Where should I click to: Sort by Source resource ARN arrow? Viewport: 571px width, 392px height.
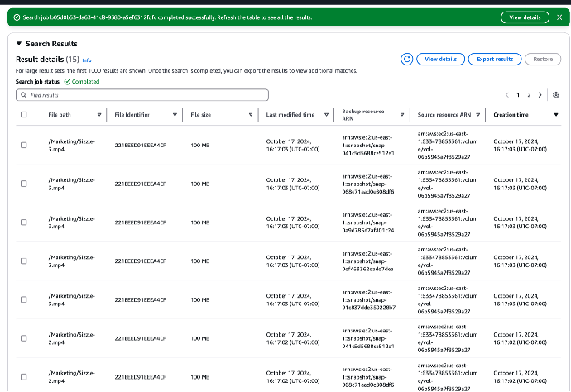(477, 115)
